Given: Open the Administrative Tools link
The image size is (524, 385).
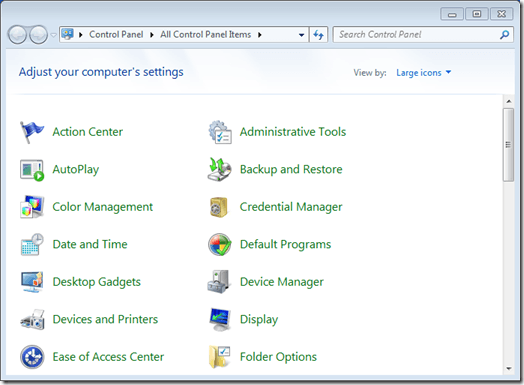Looking at the screenshot, I should (293, 132).
